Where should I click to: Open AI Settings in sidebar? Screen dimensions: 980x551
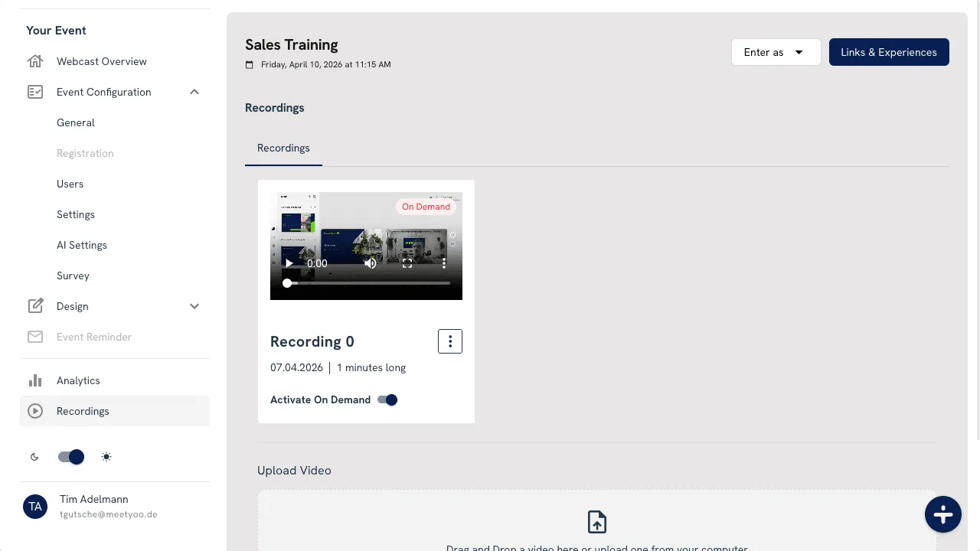coord(82,245)
